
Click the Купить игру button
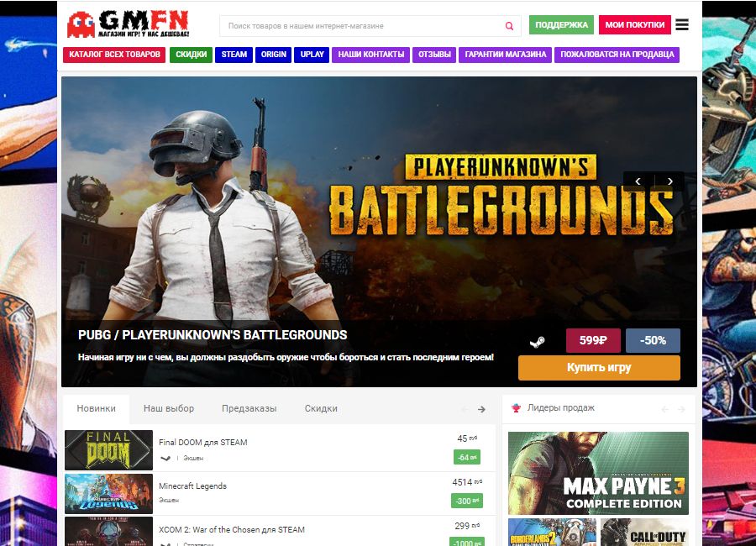599,368
